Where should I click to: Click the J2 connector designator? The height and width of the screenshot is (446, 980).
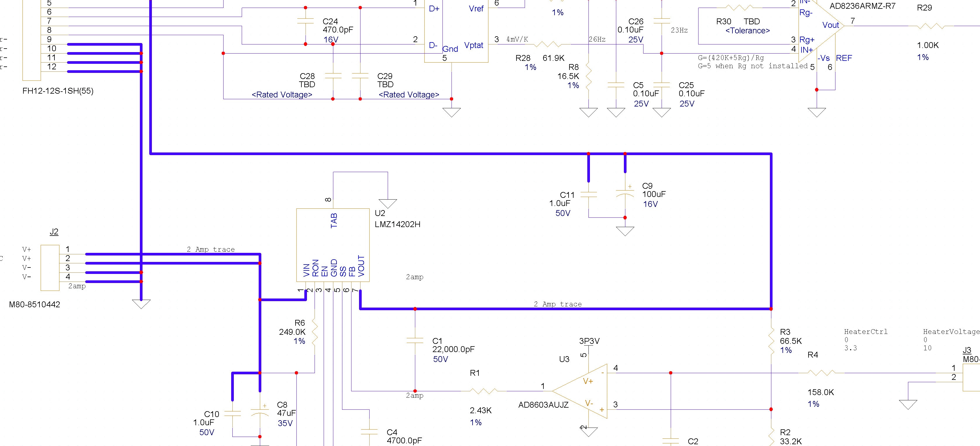click(54, 232)
